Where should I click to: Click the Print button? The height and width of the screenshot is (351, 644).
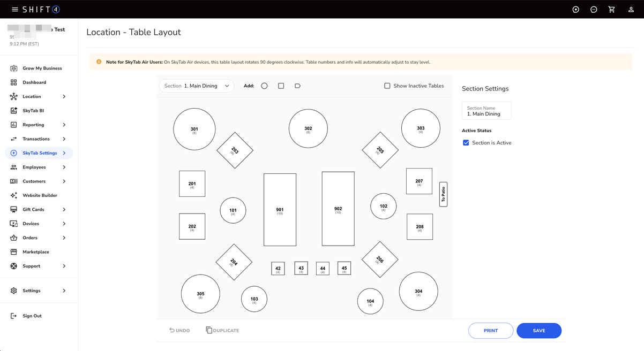click(490, 331)
